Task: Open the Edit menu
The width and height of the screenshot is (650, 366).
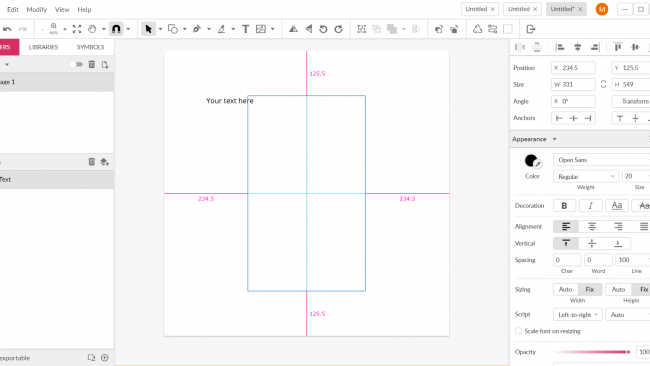Action: coord(12,9)
